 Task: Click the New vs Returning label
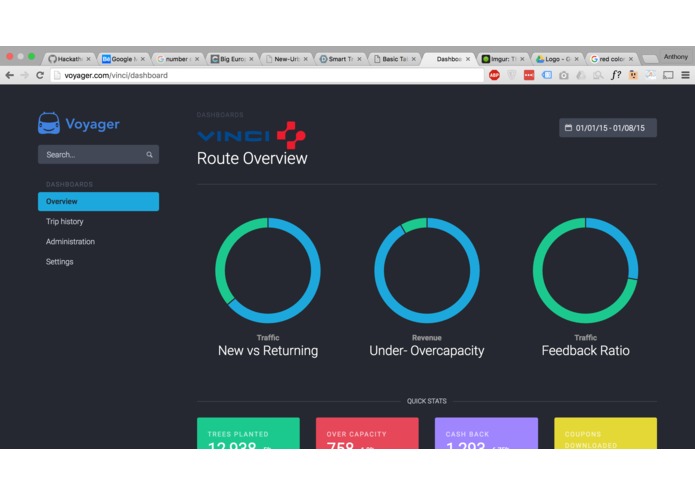268,351
